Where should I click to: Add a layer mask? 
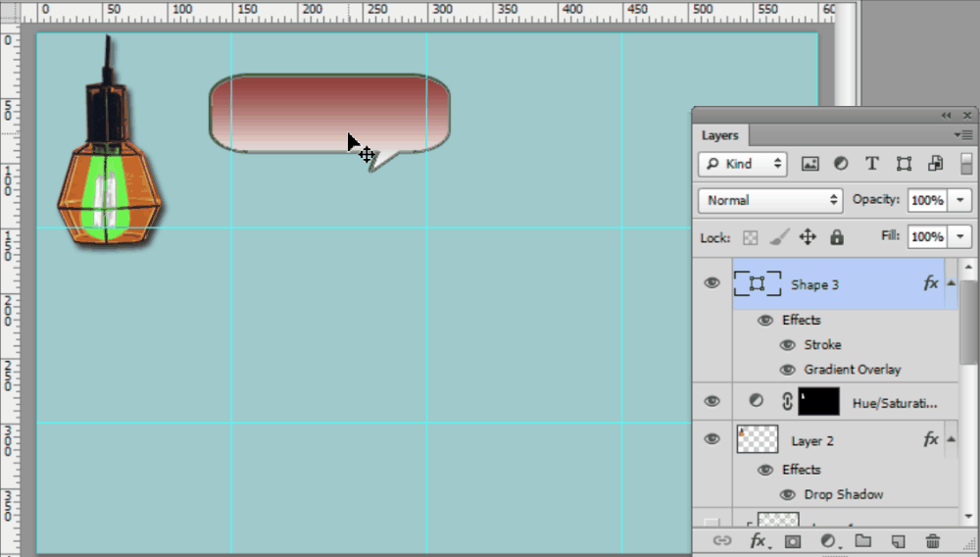tap(793, 541)
